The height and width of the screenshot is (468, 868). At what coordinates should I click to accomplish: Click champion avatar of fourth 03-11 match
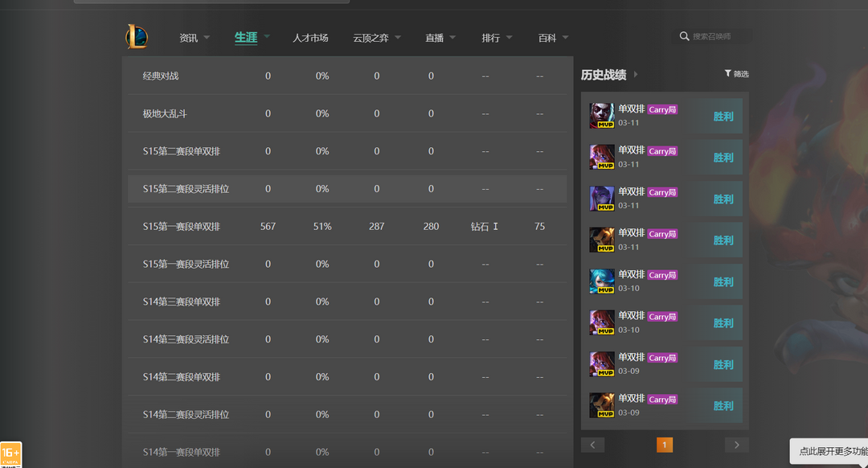tap(602, 240)
